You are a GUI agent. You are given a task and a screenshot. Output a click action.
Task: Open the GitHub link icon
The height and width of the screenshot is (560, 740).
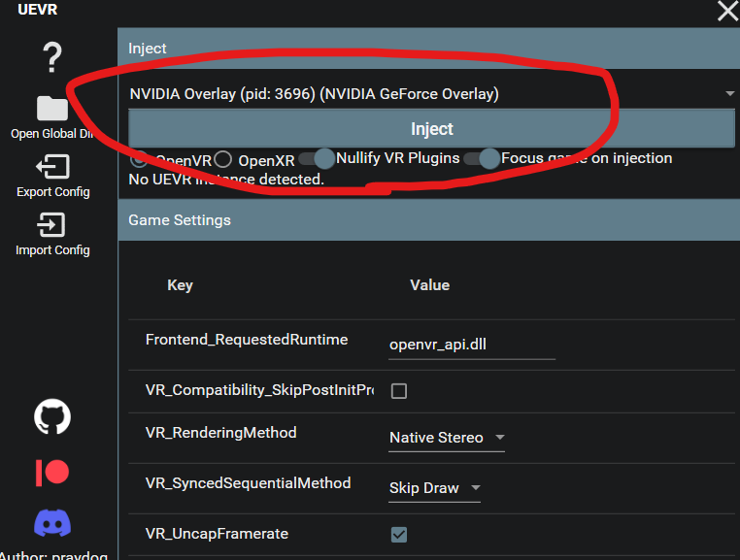[52, 416]
